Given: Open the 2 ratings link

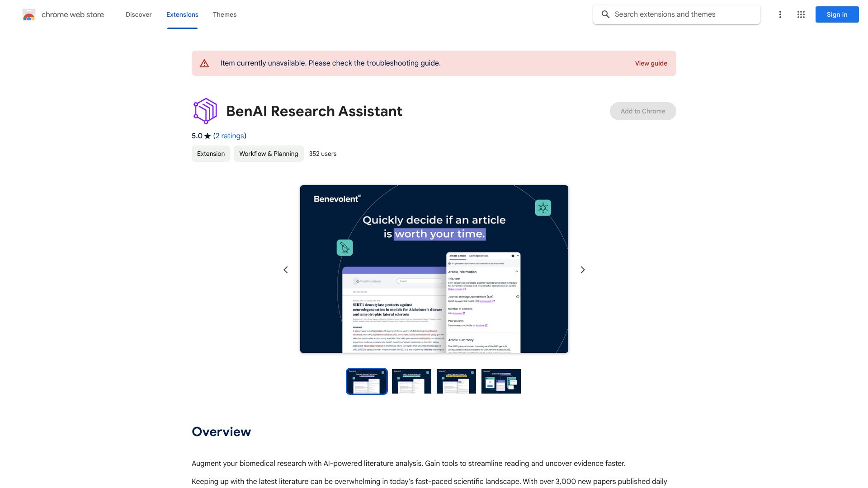Looking at the screenshot, I should tap(230, 136).
